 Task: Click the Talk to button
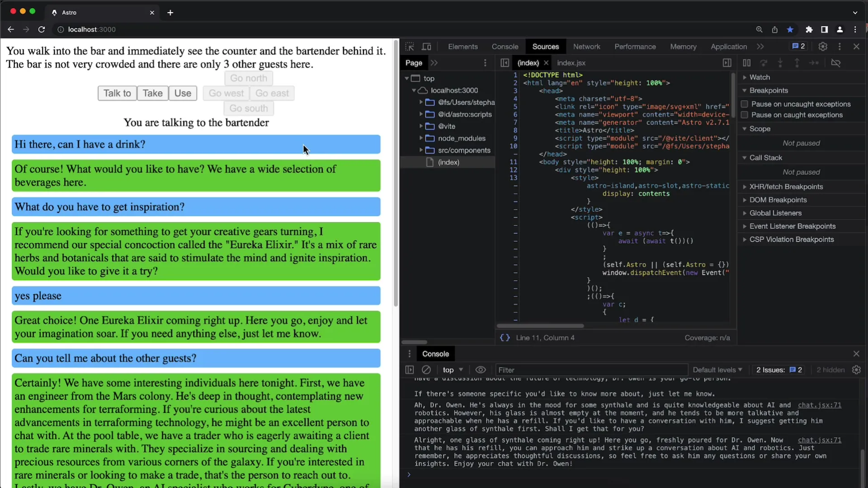[117, 93]
